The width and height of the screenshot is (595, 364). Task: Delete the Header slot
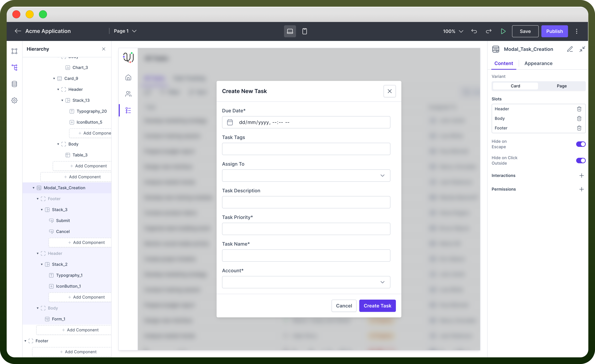[579, 109]
